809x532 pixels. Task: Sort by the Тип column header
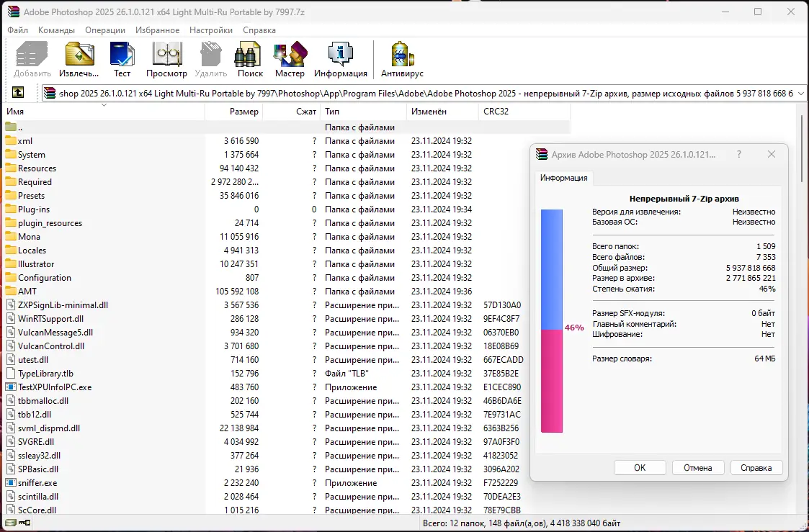pyautogui.click(x=363, y=112)
